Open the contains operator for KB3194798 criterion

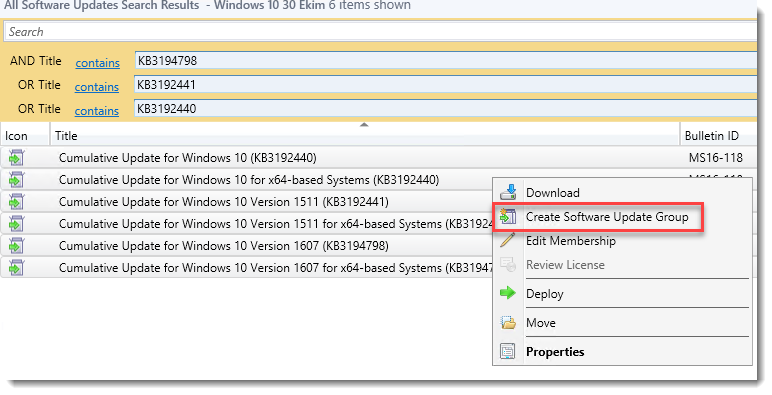[97, 63]
